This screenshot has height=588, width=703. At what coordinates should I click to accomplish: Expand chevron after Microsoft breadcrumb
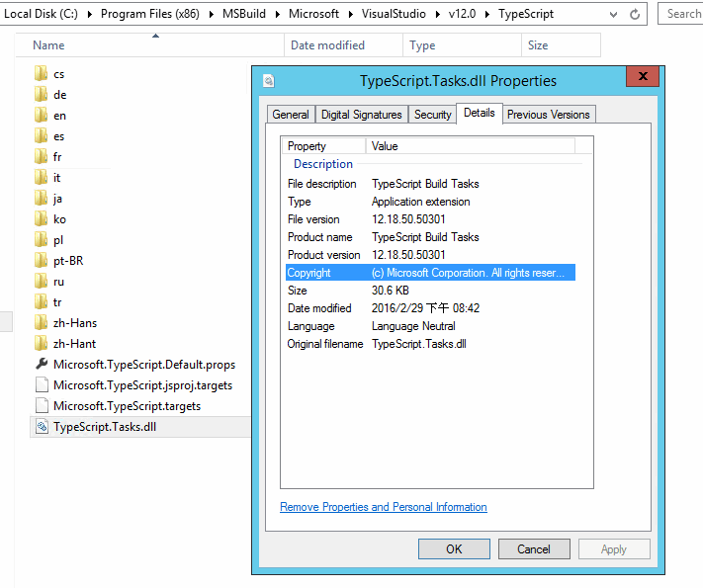[x=351, y=15]
